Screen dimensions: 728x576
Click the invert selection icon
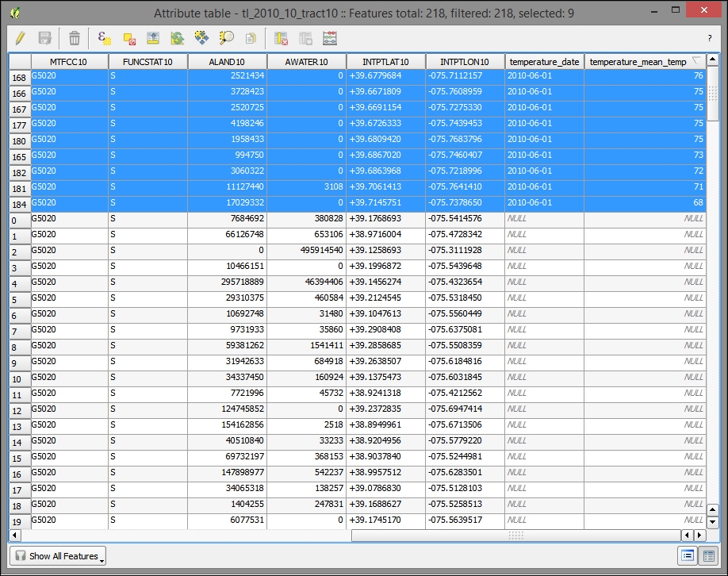[178, 37]
